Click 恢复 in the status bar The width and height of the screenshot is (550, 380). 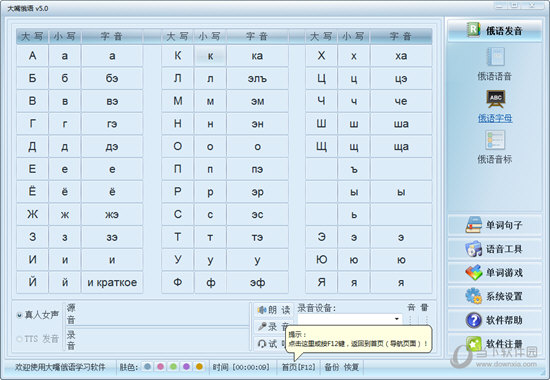point(351,367)
